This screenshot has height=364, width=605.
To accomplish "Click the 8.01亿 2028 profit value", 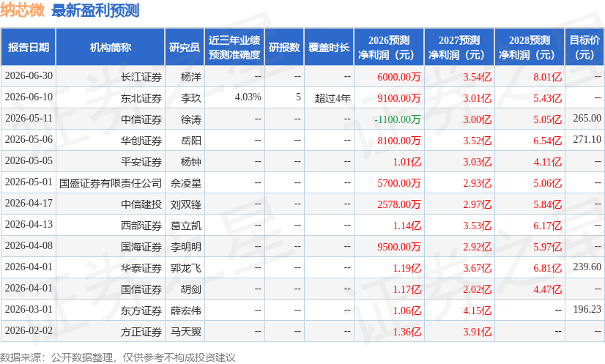I will click(x=547, y=77).
